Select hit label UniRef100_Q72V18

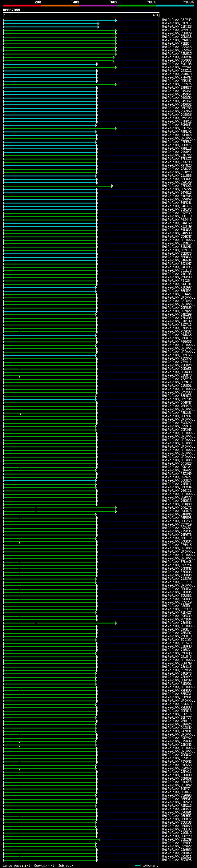coord(177,379)
